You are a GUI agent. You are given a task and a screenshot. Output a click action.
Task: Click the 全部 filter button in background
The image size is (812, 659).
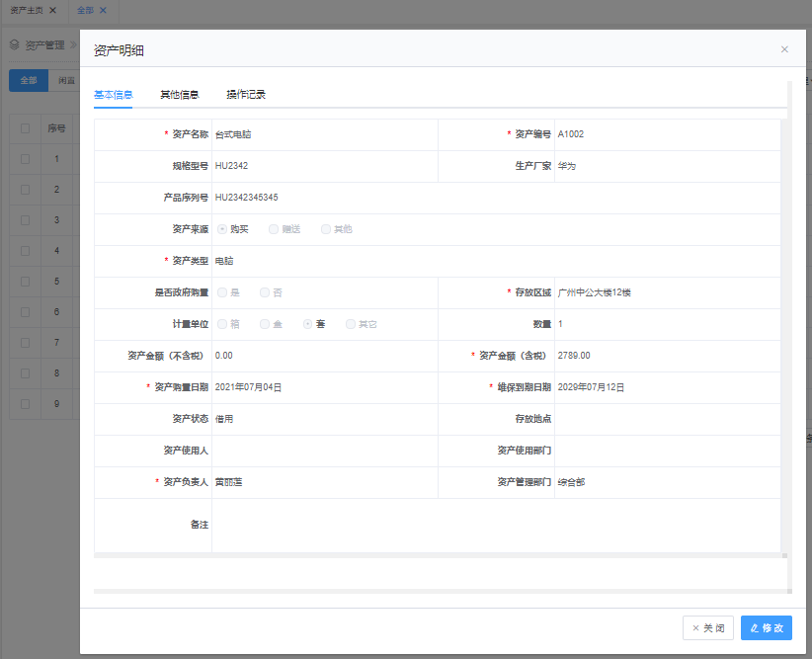click(29, 80)
